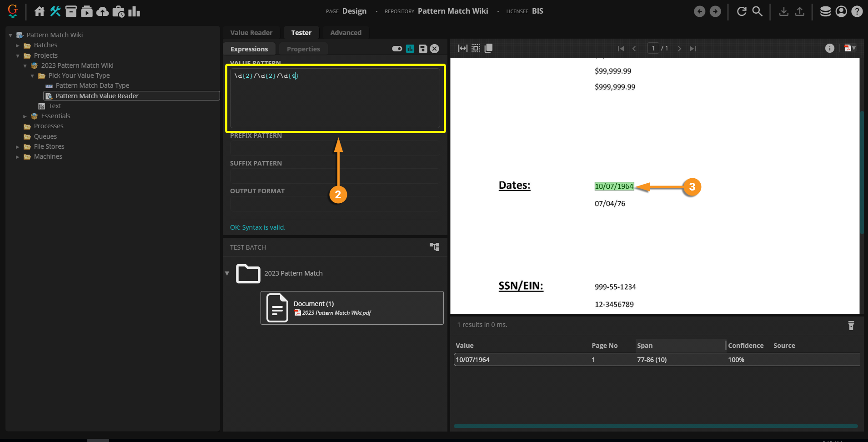Open the user account icon
Image resolution: width=868 pixels, height=442 pixels.
[842, 11]
